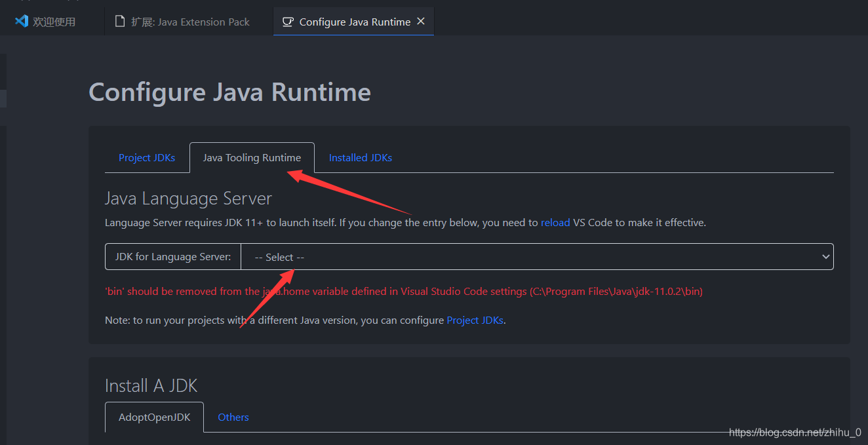Click the JDK for Language Server label

(x=173, y=257)
